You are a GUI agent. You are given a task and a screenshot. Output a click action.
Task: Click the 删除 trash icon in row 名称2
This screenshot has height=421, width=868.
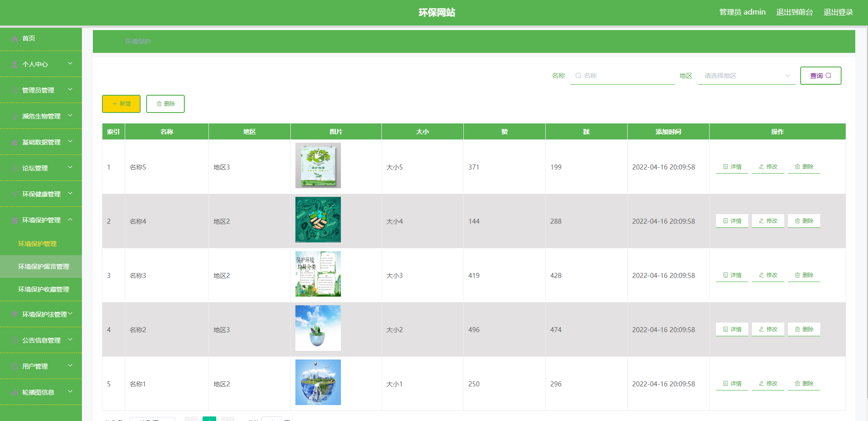coord(797,329)
